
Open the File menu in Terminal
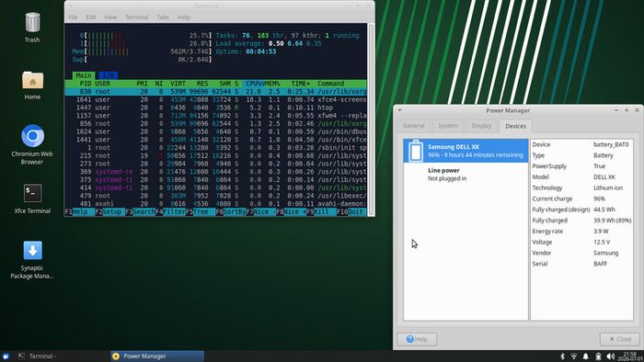click(x=73, y=17)
